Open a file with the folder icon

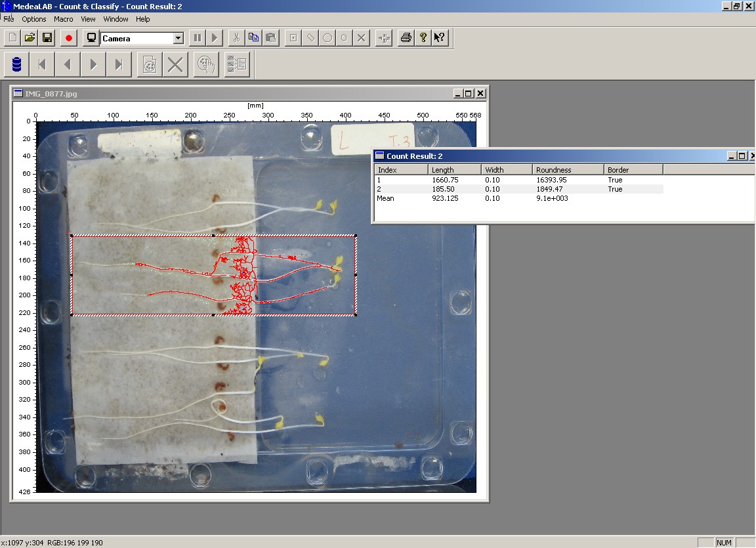tap(30, 38)
